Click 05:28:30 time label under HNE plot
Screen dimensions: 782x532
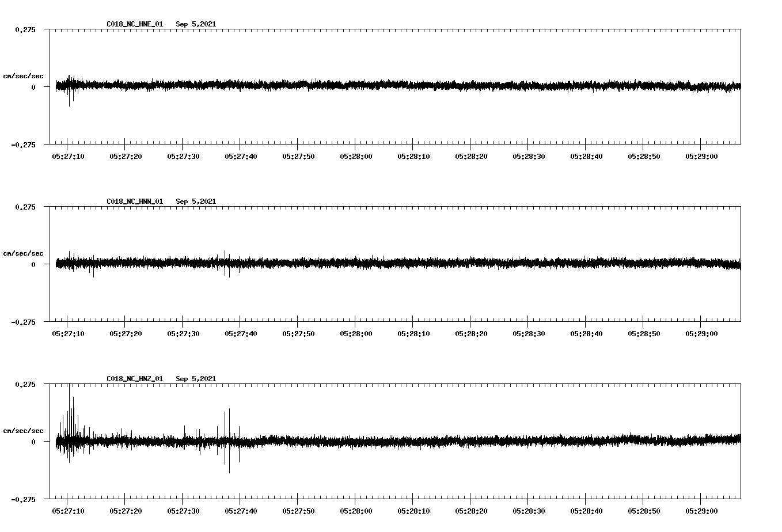(x=529, y=156)
